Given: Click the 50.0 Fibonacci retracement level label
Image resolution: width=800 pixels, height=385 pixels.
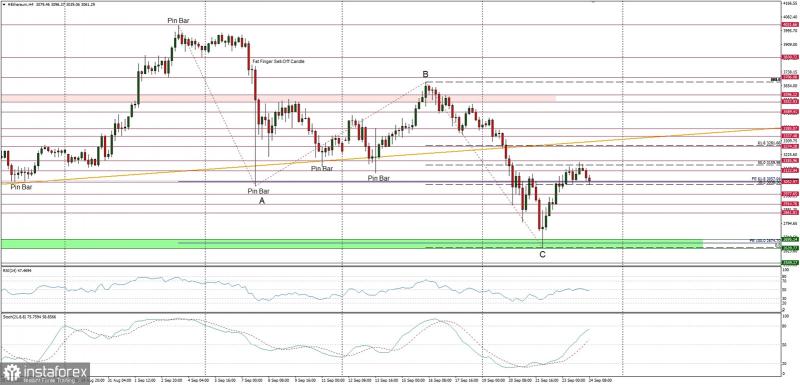Looking at the screenshot, I should point(769,163).
